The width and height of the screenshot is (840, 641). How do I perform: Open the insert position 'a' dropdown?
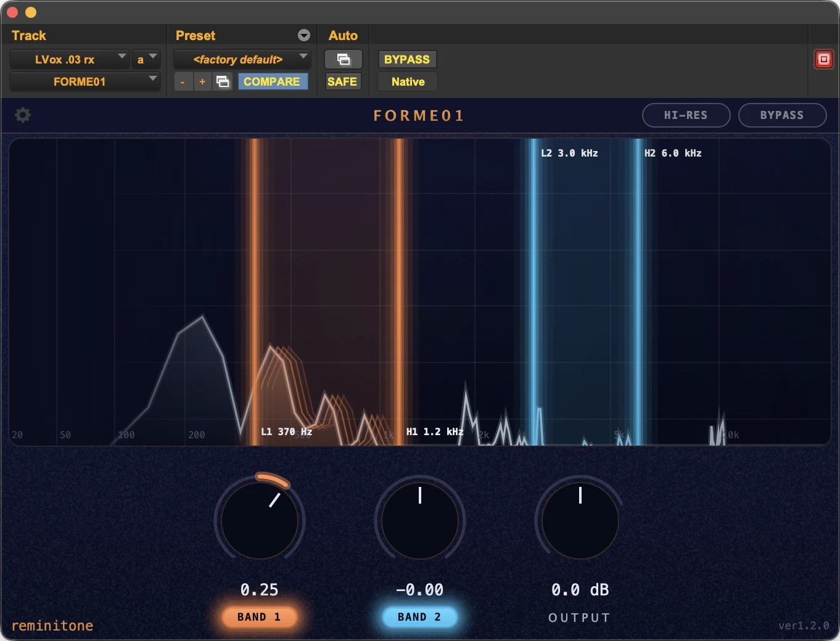pyautogui.click(x=146, y=59)
